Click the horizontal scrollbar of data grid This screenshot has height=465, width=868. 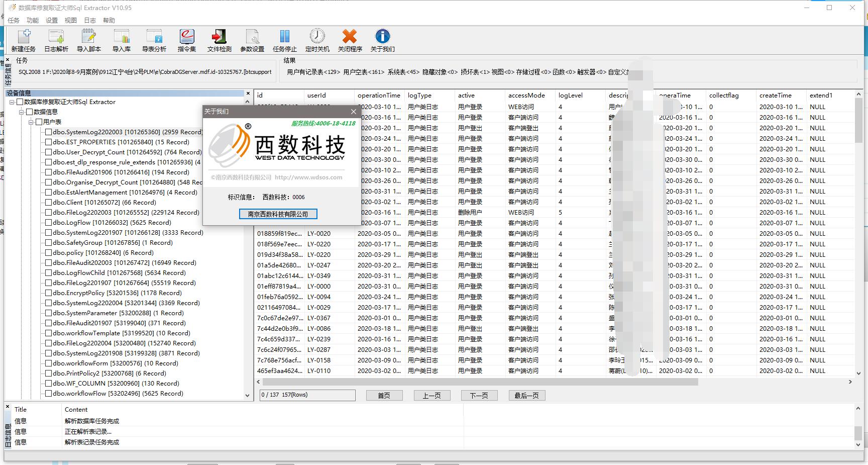coord(480,382)
